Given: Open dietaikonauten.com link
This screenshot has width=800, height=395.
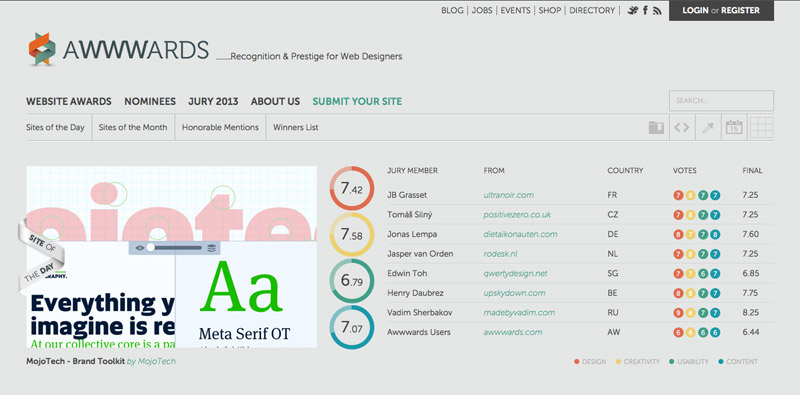Looking at the screenshot, I should [x=520, y=234].
